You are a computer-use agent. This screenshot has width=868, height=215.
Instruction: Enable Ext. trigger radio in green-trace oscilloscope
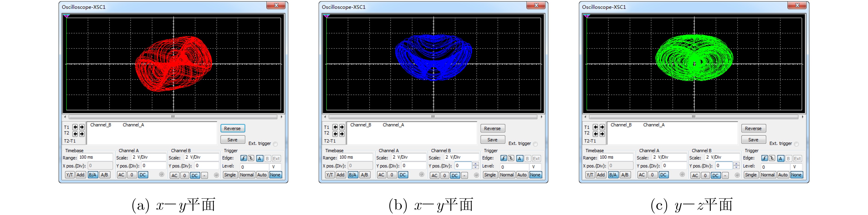point(797,144)
